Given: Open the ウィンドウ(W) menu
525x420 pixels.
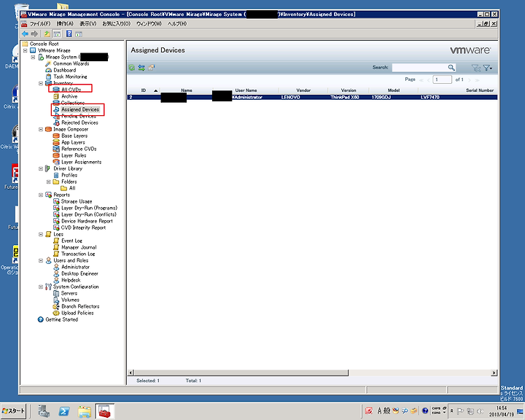Looking at the screenshot, I should pyautogui.click(x=149, y=24).
